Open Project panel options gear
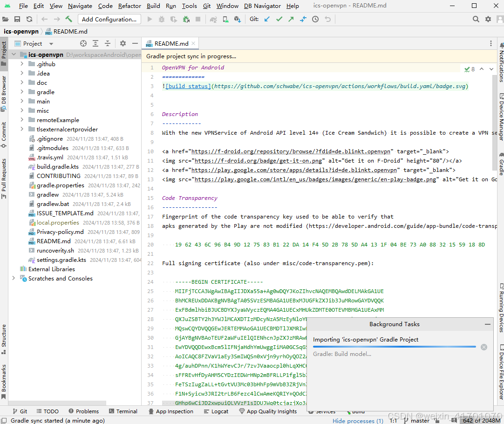This screenshot has width=504, height=424. (123, 43)
